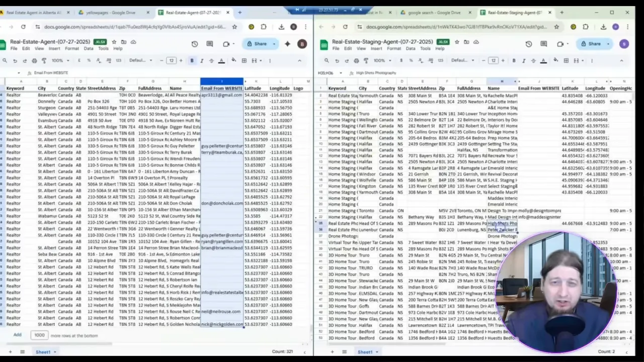644x362 pixels.
Task: Apply percent format in left spreadsheet toolbar
Action: [x=89, y=60]
